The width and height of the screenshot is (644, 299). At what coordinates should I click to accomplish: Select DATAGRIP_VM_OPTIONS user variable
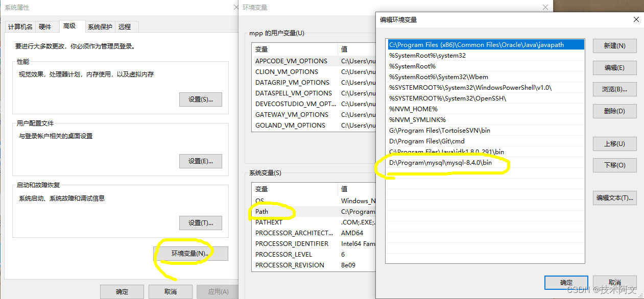coord(314,83)
